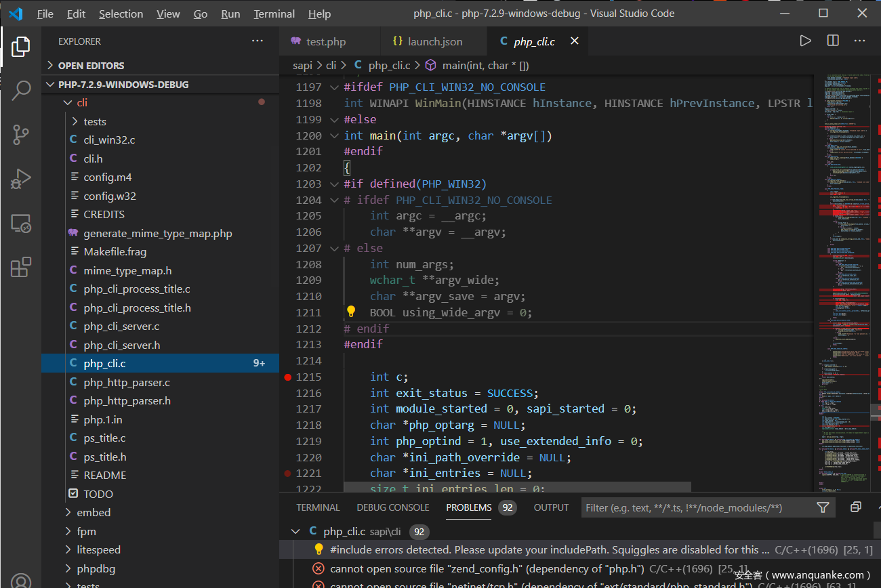The width and height of the screenshot is (881, 588).
Task: Toggle the breakpoint on line 1221
Action: [288, 474]
